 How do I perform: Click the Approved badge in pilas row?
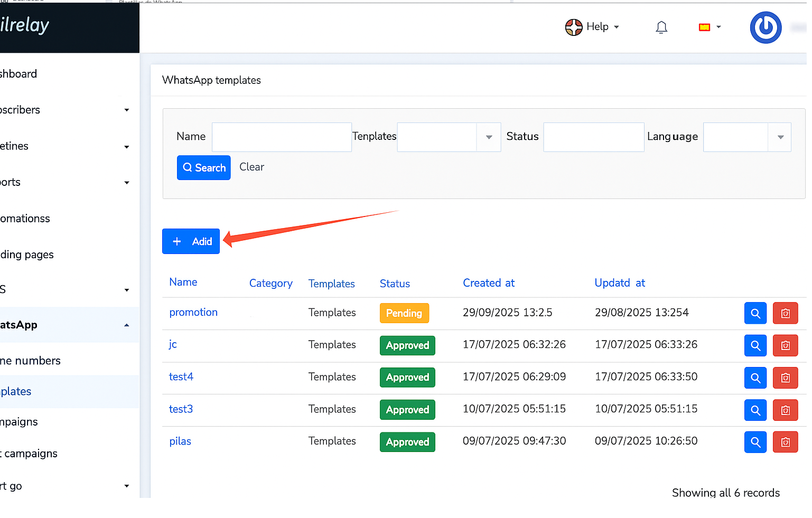coord(407,442)
